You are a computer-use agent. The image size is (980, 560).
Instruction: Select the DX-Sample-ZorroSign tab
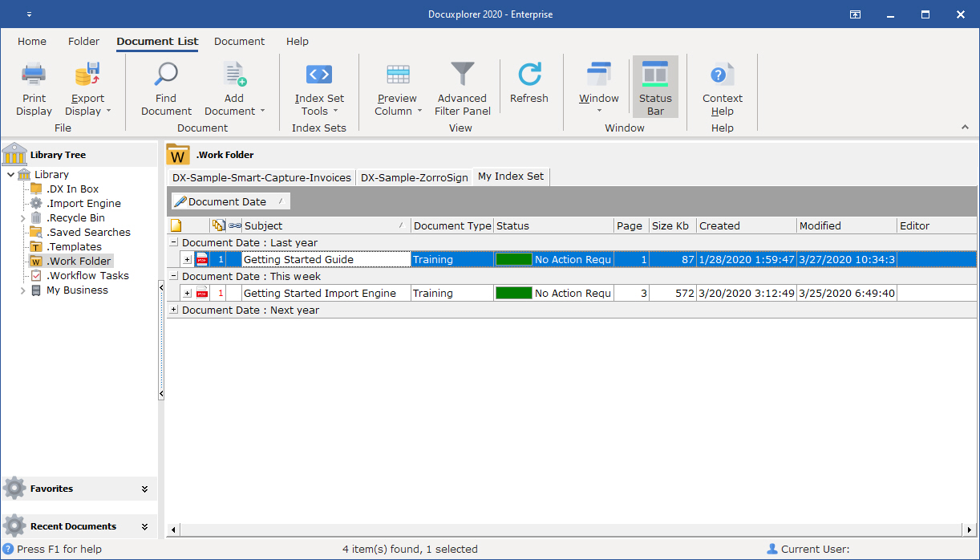[x=415, y=177]
